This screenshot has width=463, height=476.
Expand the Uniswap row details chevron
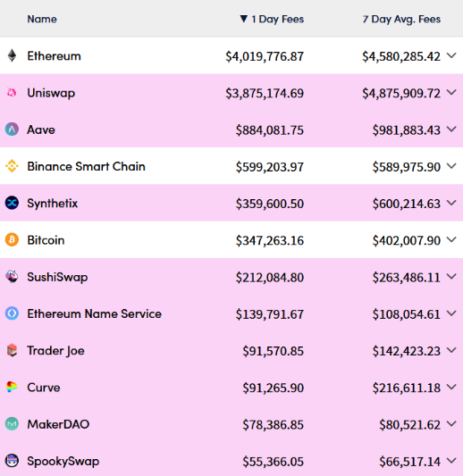[x=451, y=92]
